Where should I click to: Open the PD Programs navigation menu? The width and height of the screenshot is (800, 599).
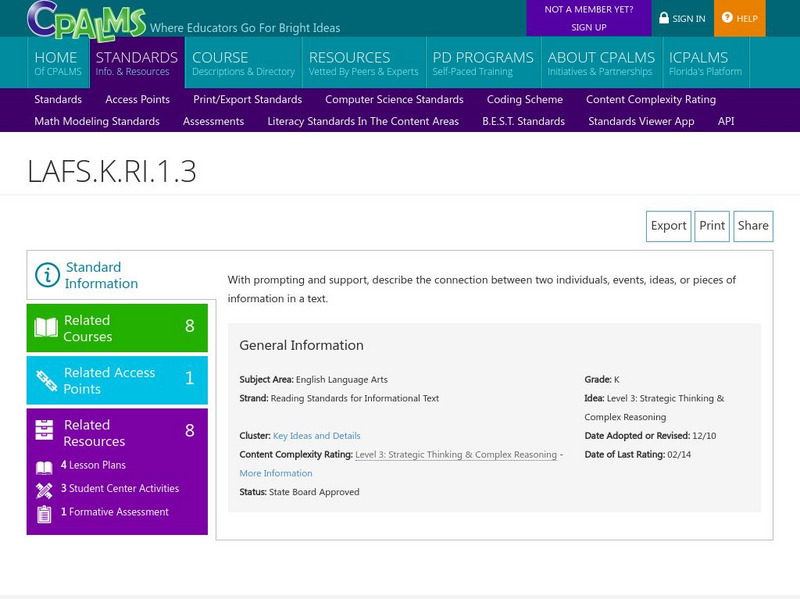pos(483,63)
